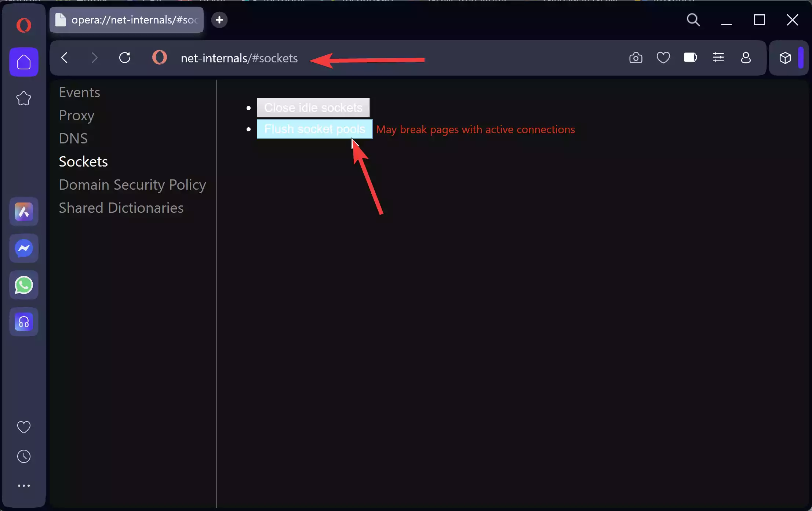Open the profile account icon
Viewport: 812px width, 511px height.
[746, 58]
